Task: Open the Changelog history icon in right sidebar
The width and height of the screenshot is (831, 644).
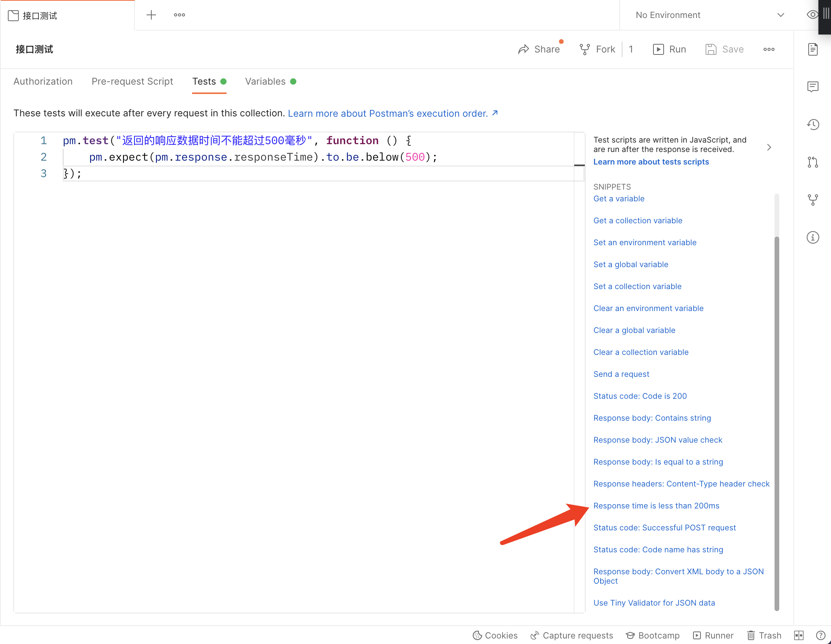Action: point(813,125)
